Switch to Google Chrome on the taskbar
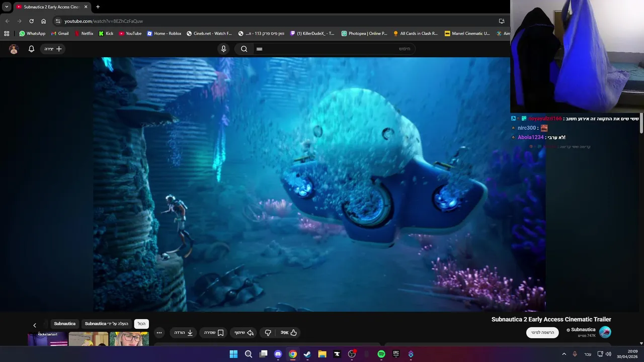 click(x=293, y=354)
